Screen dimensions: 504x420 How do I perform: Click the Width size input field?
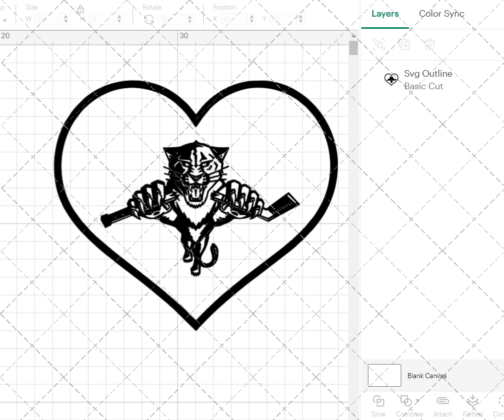point(48,19)
